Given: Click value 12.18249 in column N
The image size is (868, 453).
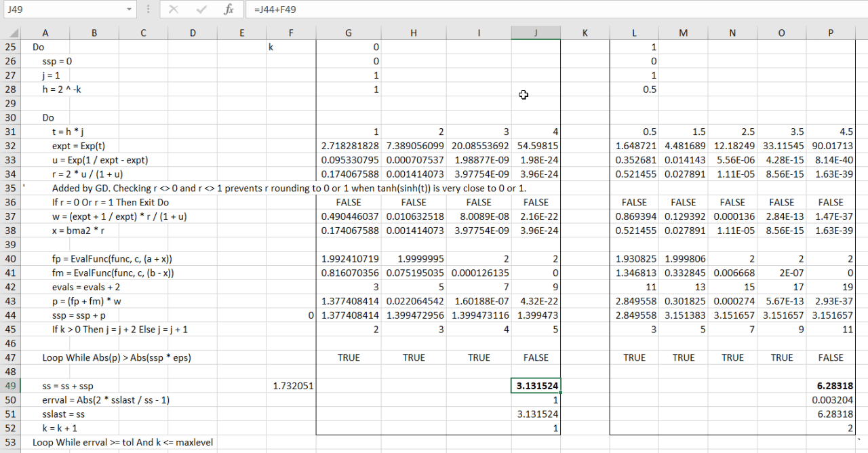Looking at the screenshot, I should 734,146.
